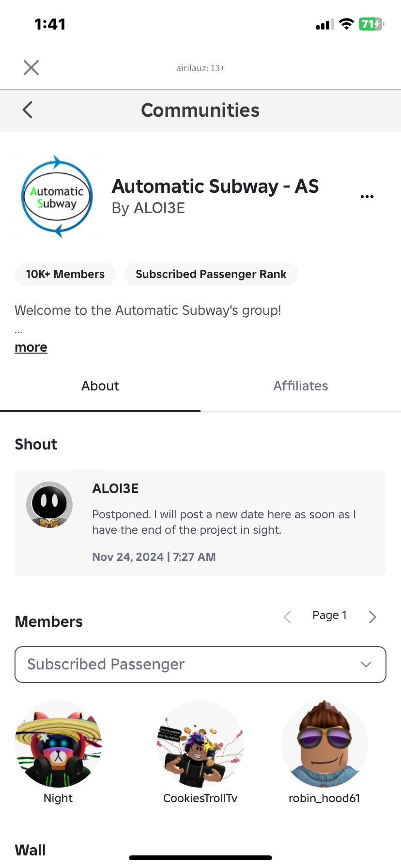Open ALOI3E's name in the shout

click(115, 489)
